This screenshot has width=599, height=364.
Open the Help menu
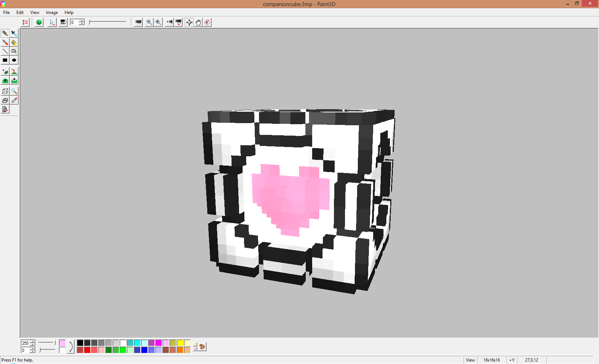coord(68,12)
